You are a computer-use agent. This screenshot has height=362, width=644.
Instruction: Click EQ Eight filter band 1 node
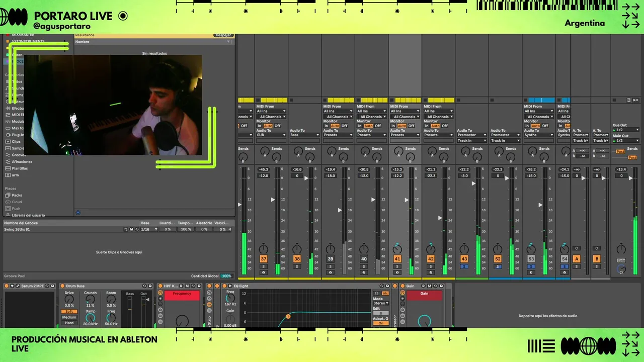(x=288, y=316)
